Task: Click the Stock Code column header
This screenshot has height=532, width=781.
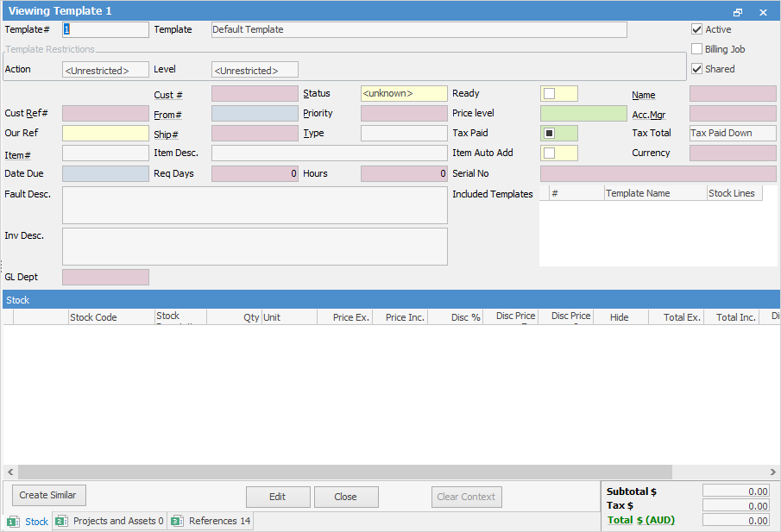Action: coord(93,317)
